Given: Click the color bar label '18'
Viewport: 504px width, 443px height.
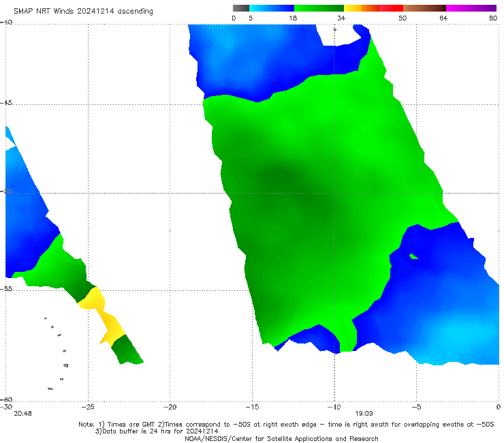Looking at the screenshot, I should (x=293, y=18).
